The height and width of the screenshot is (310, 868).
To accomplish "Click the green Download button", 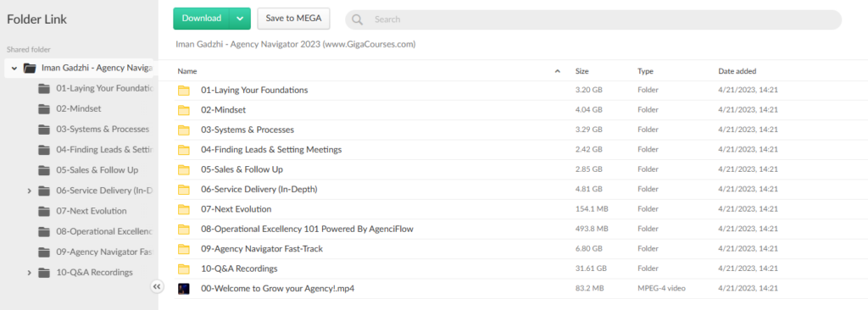I will [202, 19].
